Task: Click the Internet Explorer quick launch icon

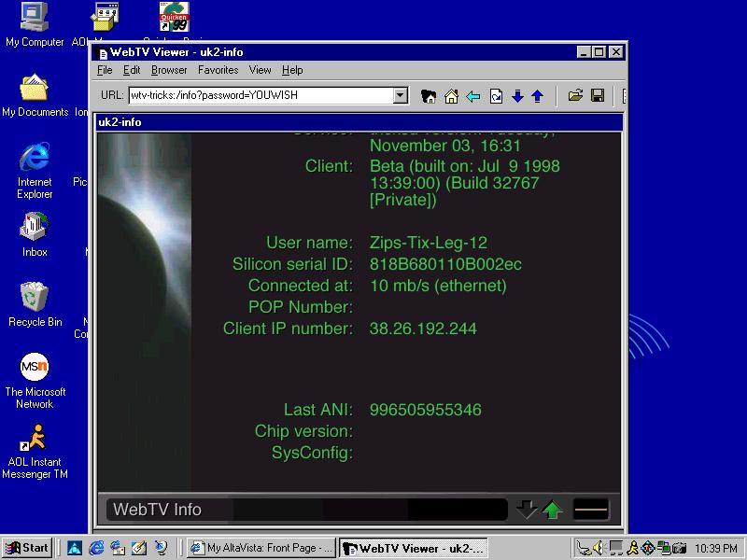Action: coord(96,548)
